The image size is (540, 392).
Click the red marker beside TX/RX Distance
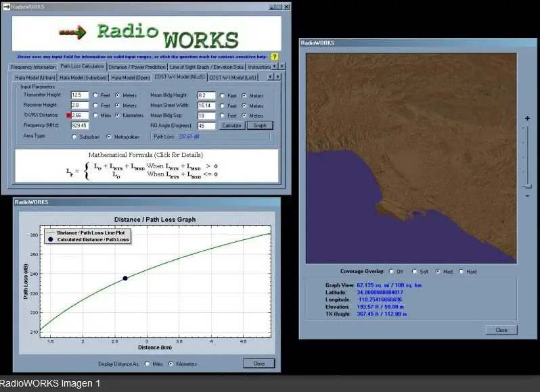pyautogui.click(x=69, y=116)
